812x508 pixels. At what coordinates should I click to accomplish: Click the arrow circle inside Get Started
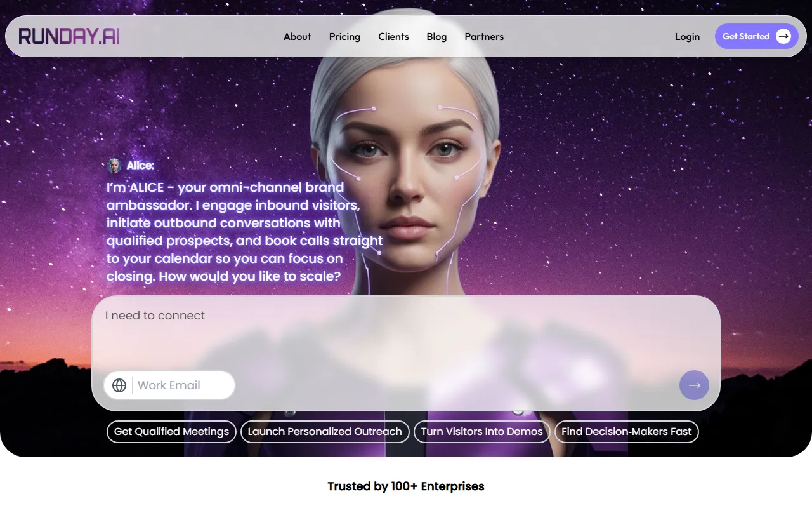click(x=783, y=36)
